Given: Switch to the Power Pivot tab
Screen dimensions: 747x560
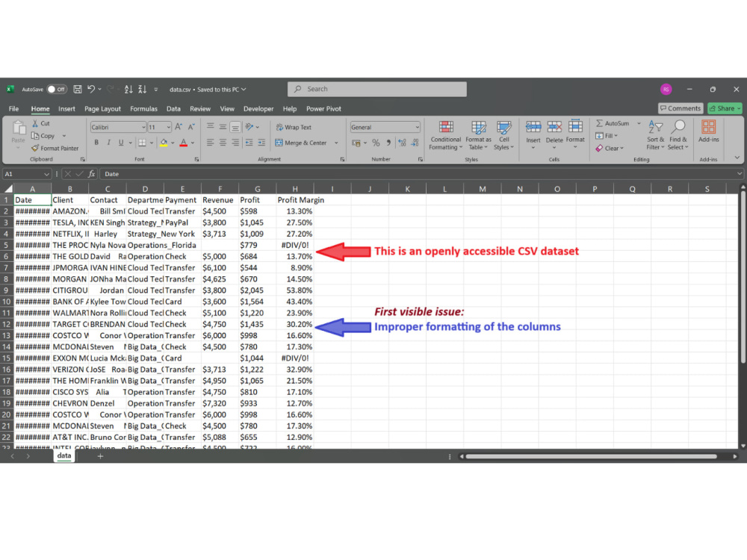Looking at the screenshot, I should (323, 108).
